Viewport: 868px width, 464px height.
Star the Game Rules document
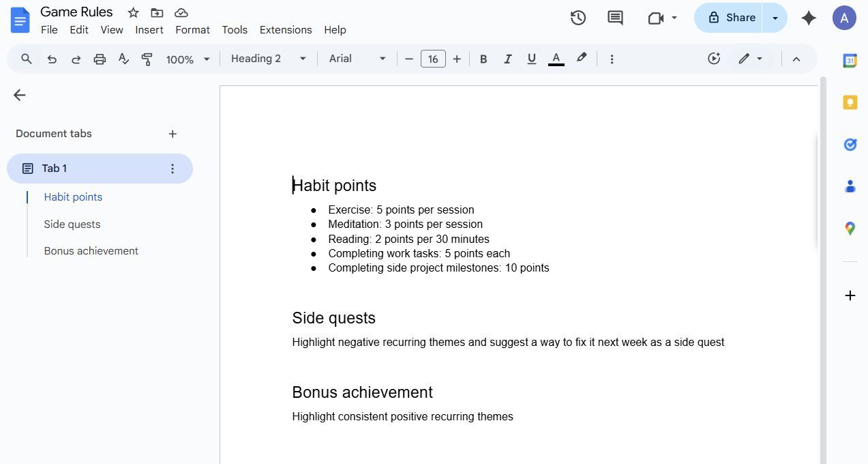coord(134,13)
